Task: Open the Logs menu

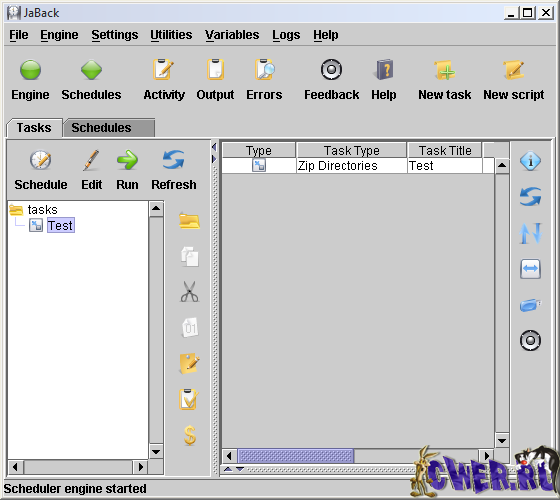Action: coord(286,35)
